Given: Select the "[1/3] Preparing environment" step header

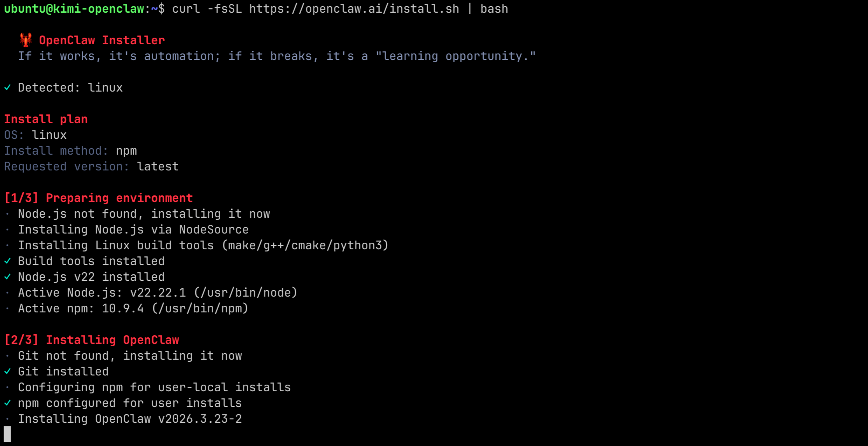Looking at the screenshot, I should click(99, 198).
